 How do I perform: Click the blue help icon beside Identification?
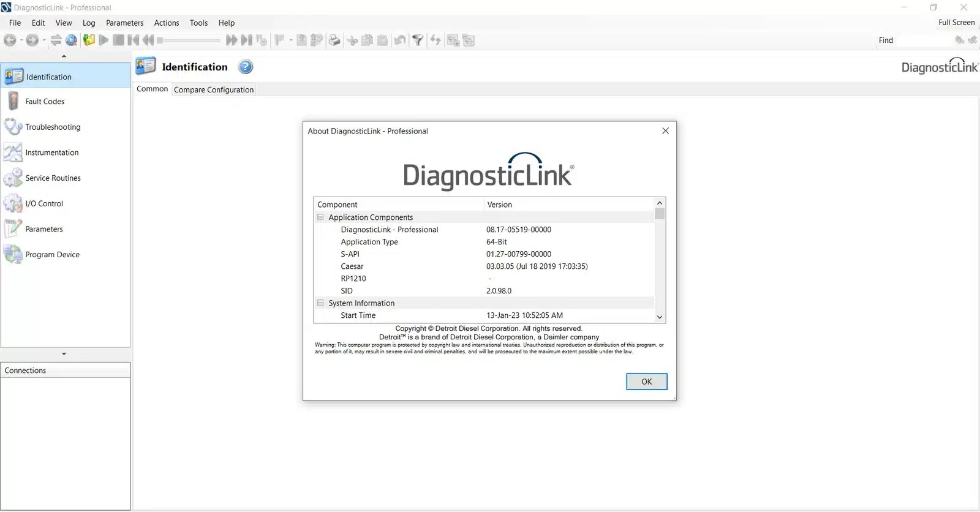[x=246, y=67]
